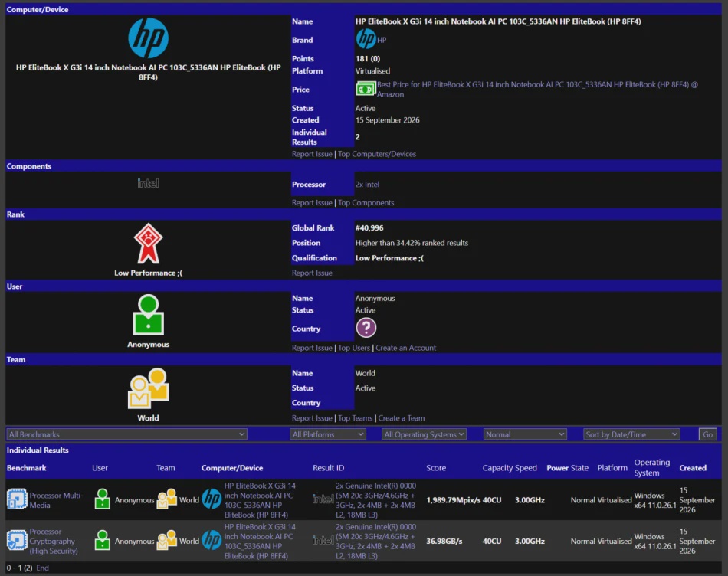Click the score 1,989.79Mpix/s
The width and height of the screenshot is (728, 576).
click(453, 500)
